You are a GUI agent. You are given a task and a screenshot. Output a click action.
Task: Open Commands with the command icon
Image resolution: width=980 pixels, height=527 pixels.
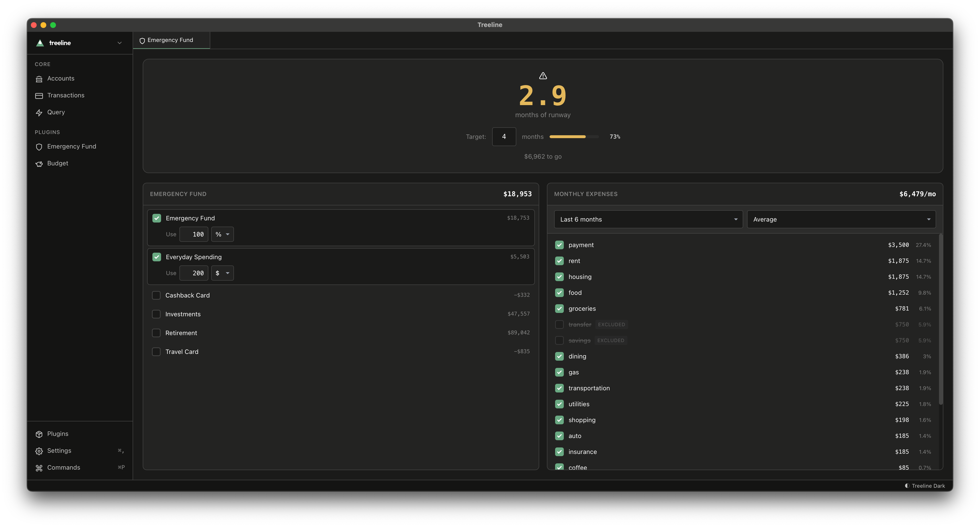coord(39,467)
